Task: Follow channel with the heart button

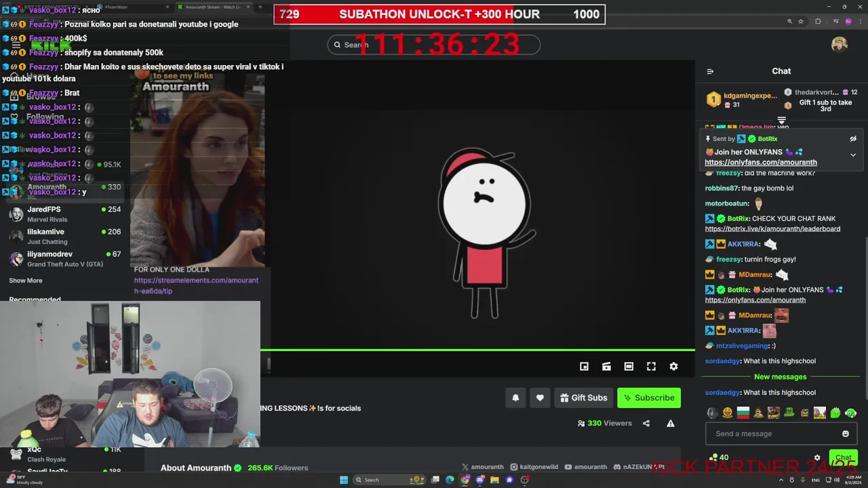Action: click(x=540, y=398)
